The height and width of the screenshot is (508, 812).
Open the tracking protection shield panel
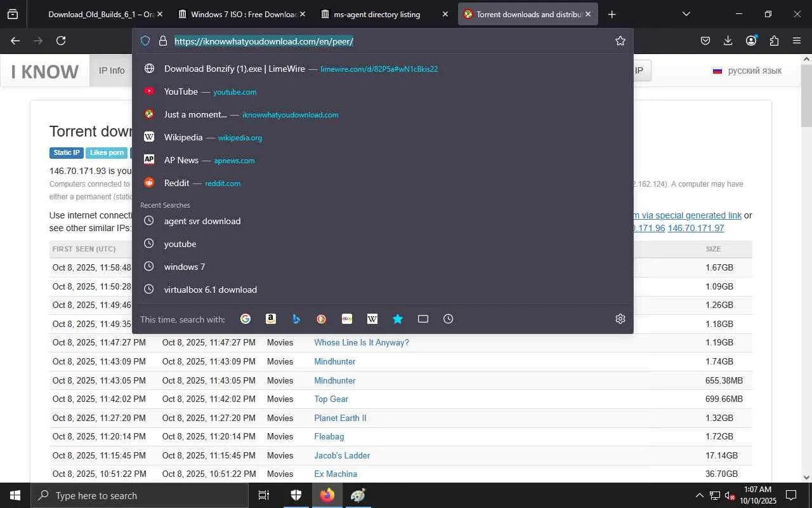[x=145, y=41]
